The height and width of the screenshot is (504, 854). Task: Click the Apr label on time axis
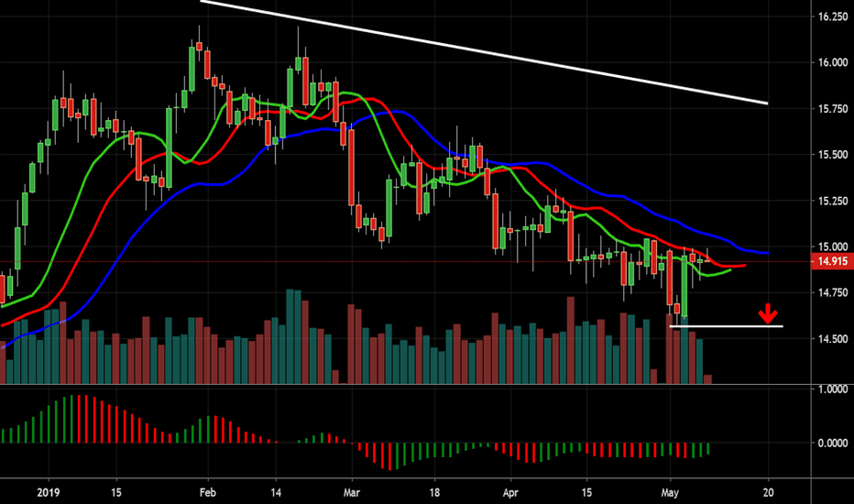510,493
